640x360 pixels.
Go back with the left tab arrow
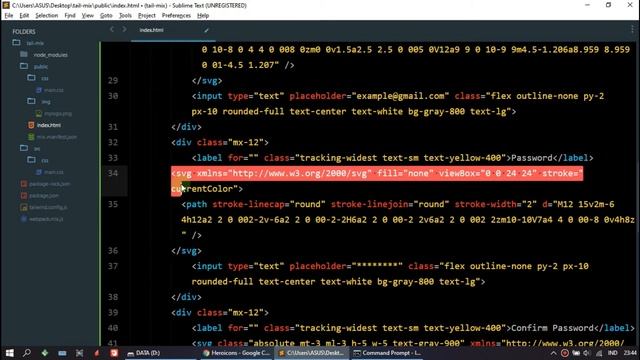pyautogui.click(x=112, y=29)
